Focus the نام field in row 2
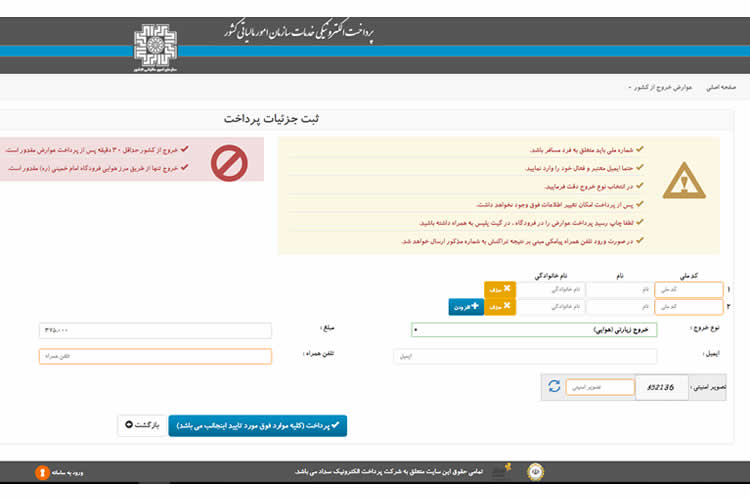750x500 pixels. click(x=619, y=306)
